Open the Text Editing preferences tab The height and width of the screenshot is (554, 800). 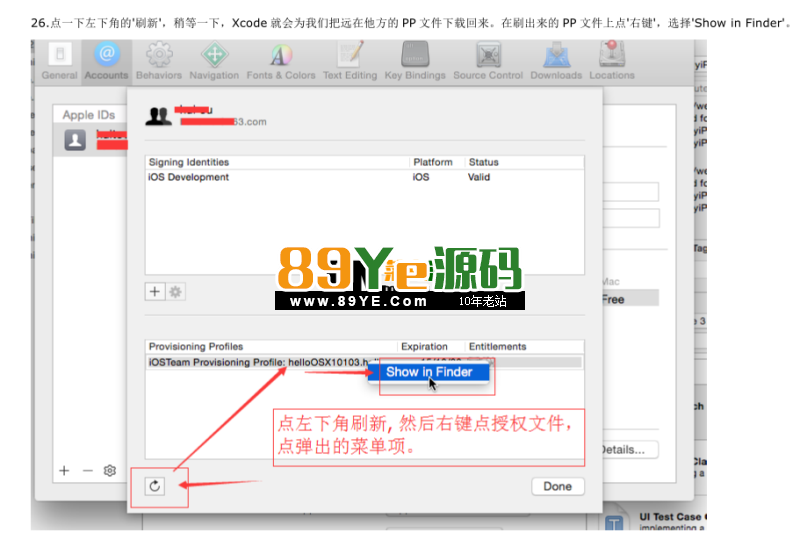coord(350,62)
